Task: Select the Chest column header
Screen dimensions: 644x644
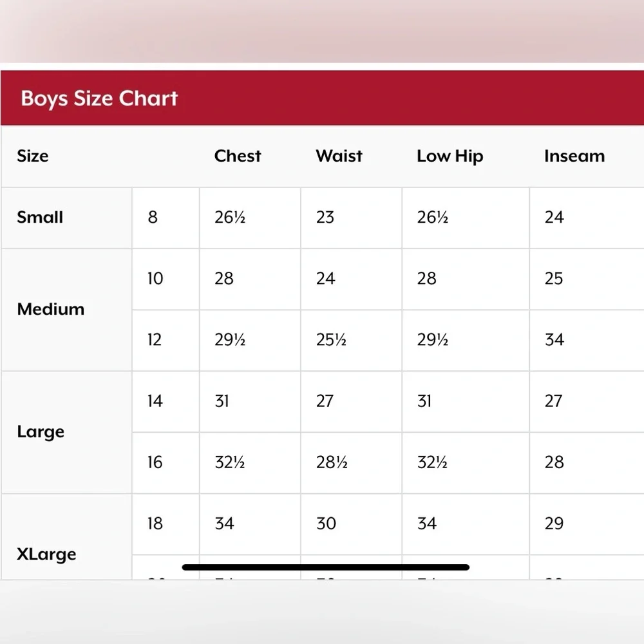Action: pos(238,156)
